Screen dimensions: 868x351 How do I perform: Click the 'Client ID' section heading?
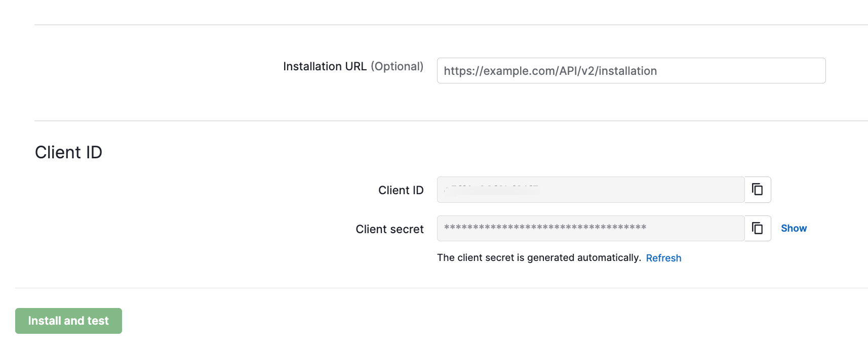click(68, 152)
